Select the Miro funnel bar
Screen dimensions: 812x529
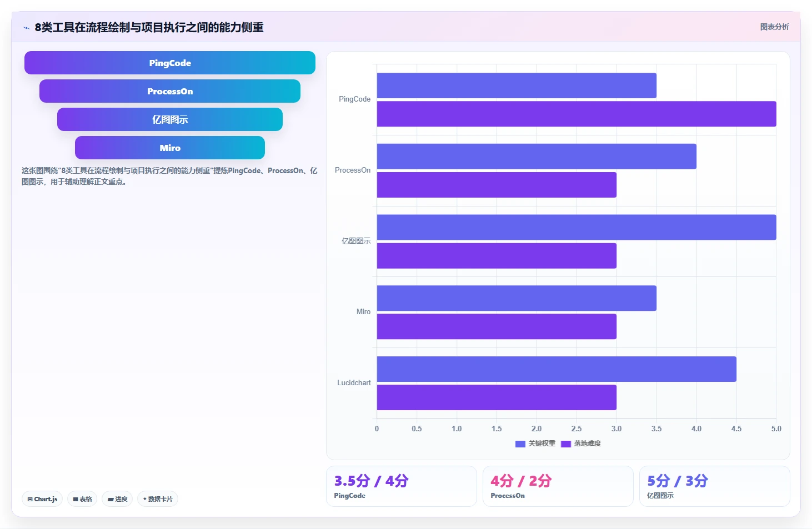[x=170, y=148]
